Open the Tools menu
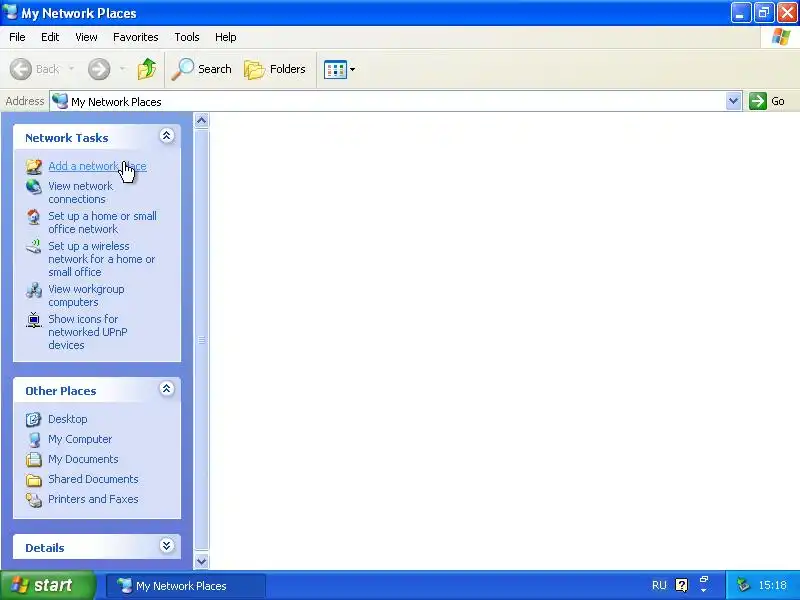This screenshot has height=600, width=800. pos(187,37)
